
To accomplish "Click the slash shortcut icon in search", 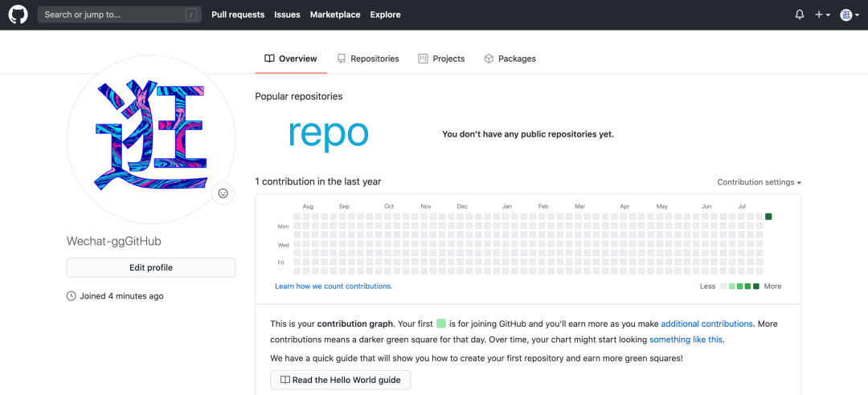I will [190, 14].
